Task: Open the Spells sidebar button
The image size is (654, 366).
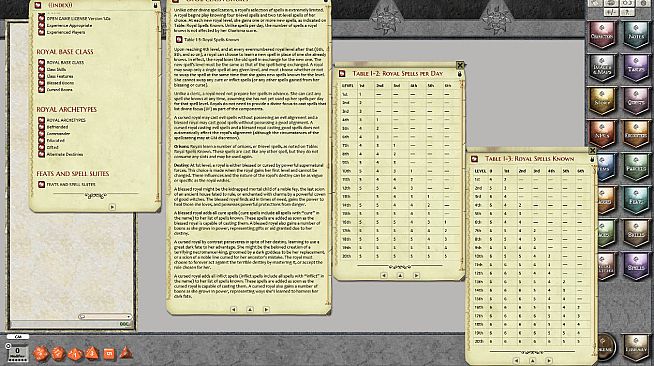Action: [x=636, y=267]
